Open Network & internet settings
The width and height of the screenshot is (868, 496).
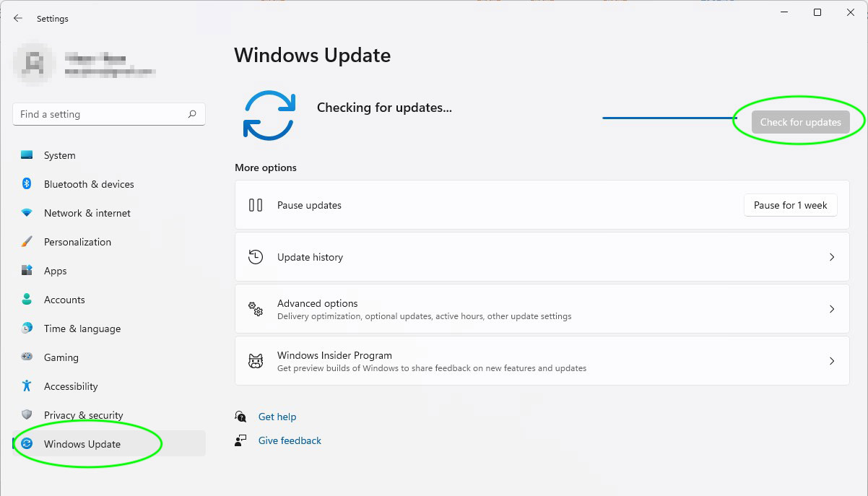click(109, 213)
